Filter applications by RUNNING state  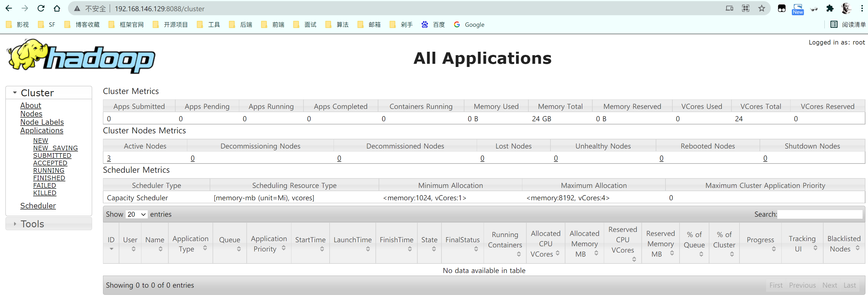coord(48,170)
